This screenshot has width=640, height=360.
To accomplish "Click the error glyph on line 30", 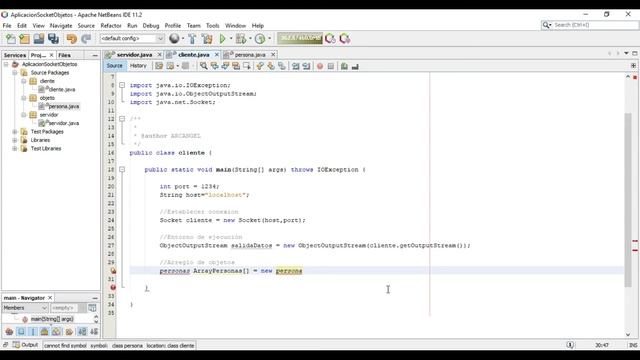I will tap(113, 271).
